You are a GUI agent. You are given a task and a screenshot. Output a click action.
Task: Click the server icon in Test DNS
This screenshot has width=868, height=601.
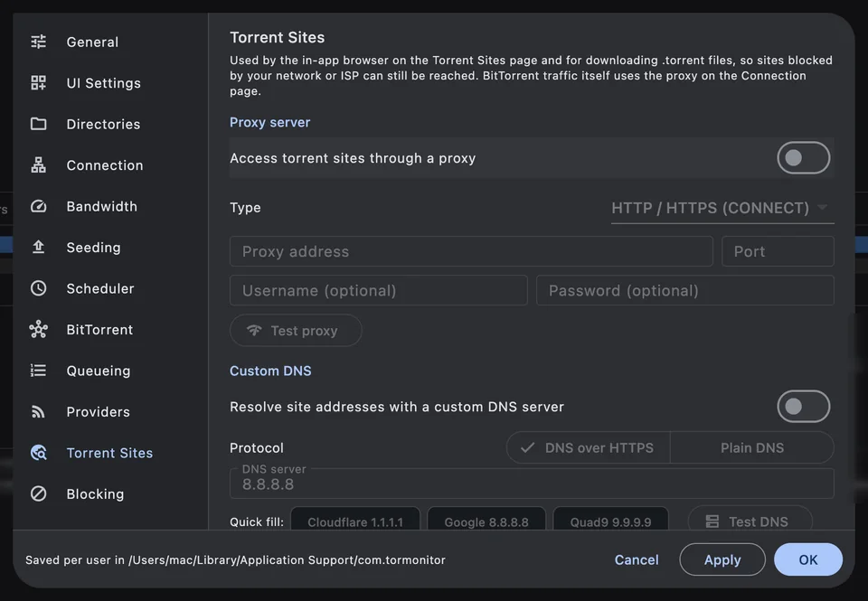click(712, 521)
